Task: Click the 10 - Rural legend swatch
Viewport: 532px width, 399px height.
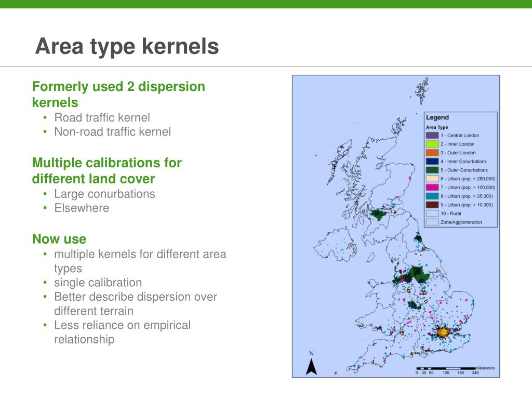Action: [x=432, y=214]
